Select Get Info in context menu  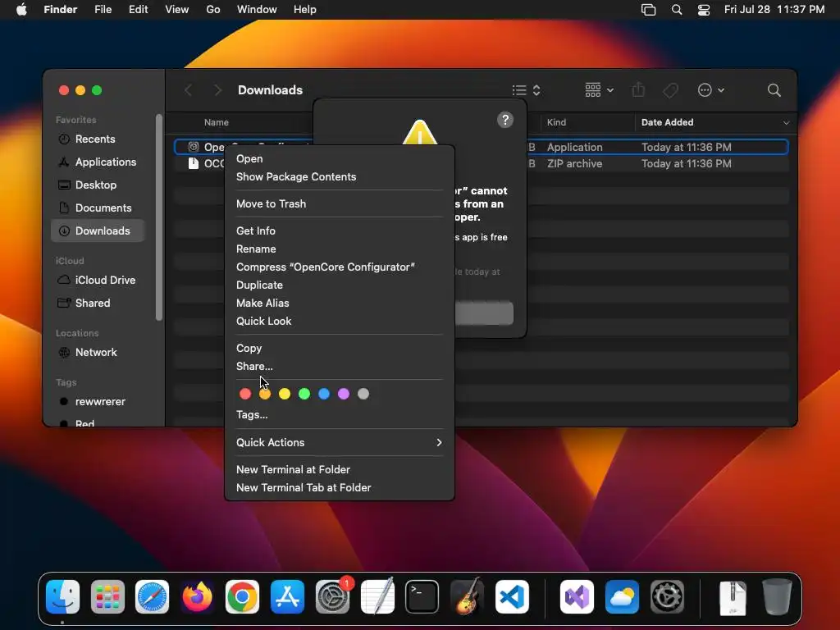click(x=340, y=231)
